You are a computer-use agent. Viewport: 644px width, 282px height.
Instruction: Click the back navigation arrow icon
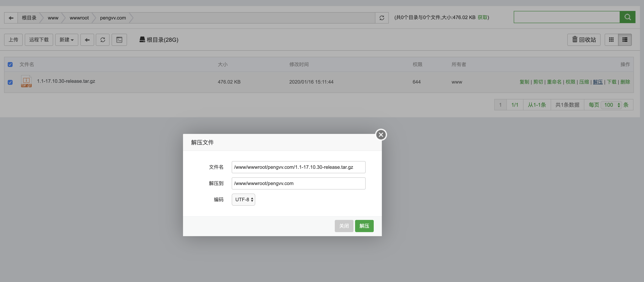(x=11, y=18)
